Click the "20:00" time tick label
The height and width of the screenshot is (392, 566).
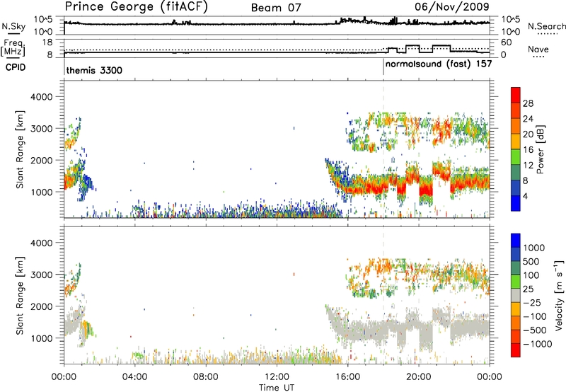point(419,377)
